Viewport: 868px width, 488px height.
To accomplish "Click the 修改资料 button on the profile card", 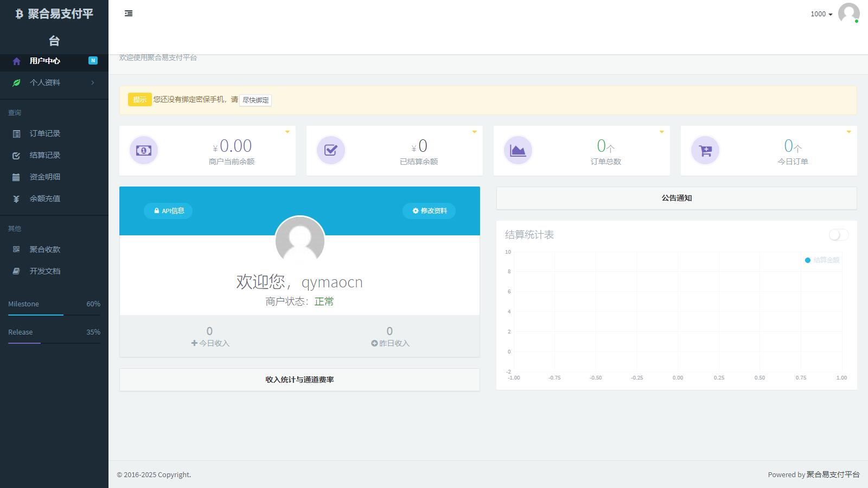I will pos(429,211).
